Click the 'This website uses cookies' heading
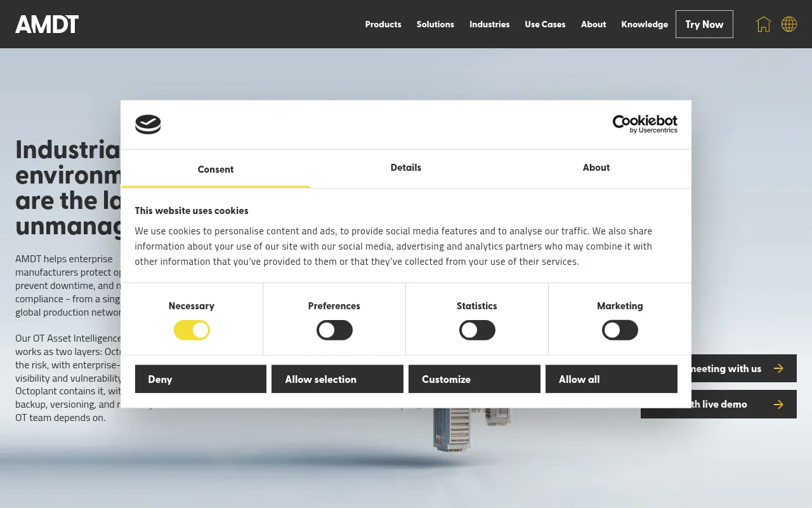The width and height of the screenshot is (812, 508). 192,211
